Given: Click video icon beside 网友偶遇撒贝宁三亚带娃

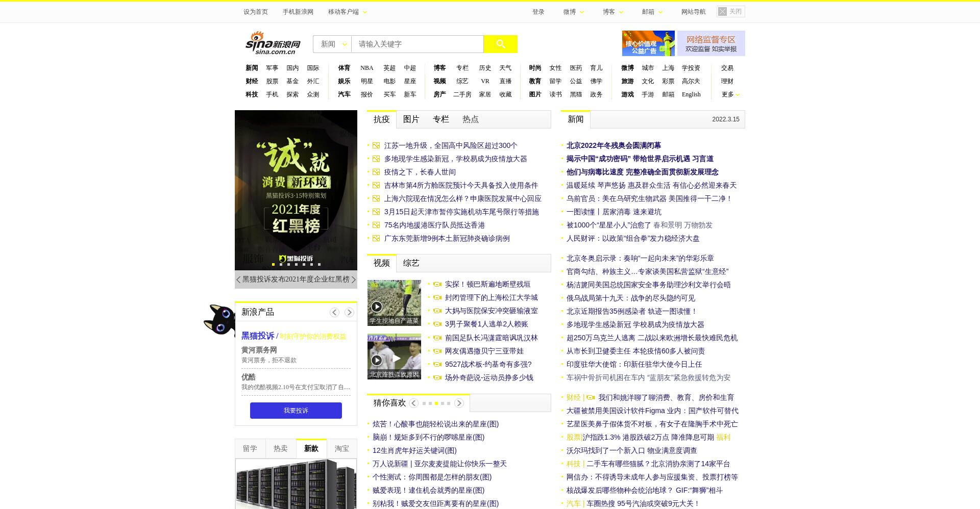Looking at the screenshot, I should point(437,351).
